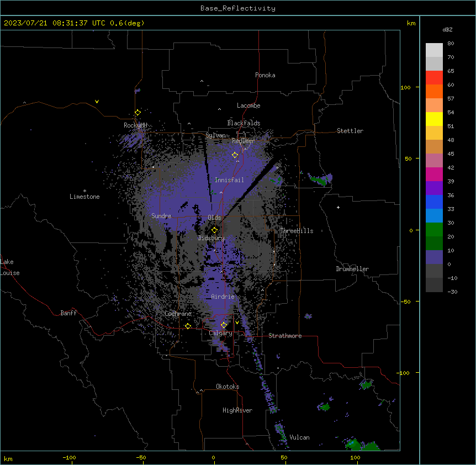Viewport: 476px width, 465px height.
Task: Click the 80 dBZ light gray legend swatch
Action: pos(434,50)
